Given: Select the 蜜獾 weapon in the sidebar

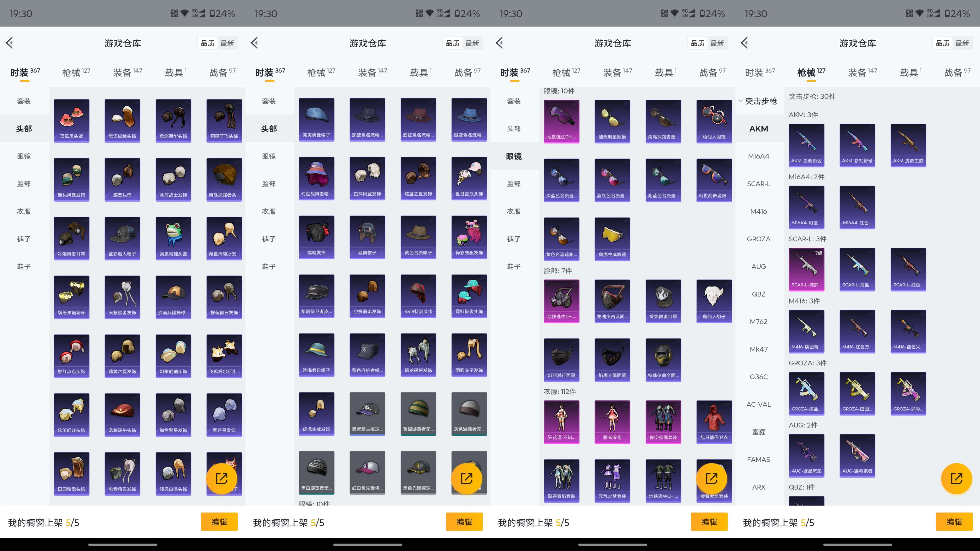Looking at the screenshot, I should (x=759, y=432).
